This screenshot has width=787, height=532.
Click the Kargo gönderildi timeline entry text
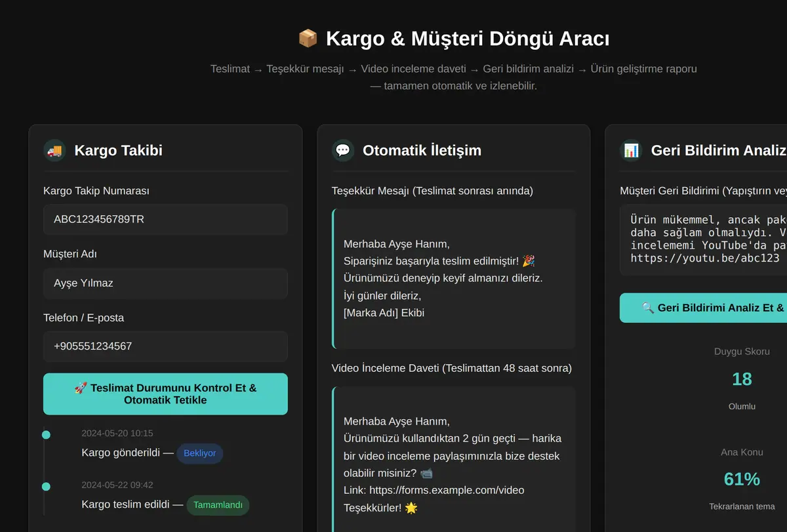pos(127,453)
